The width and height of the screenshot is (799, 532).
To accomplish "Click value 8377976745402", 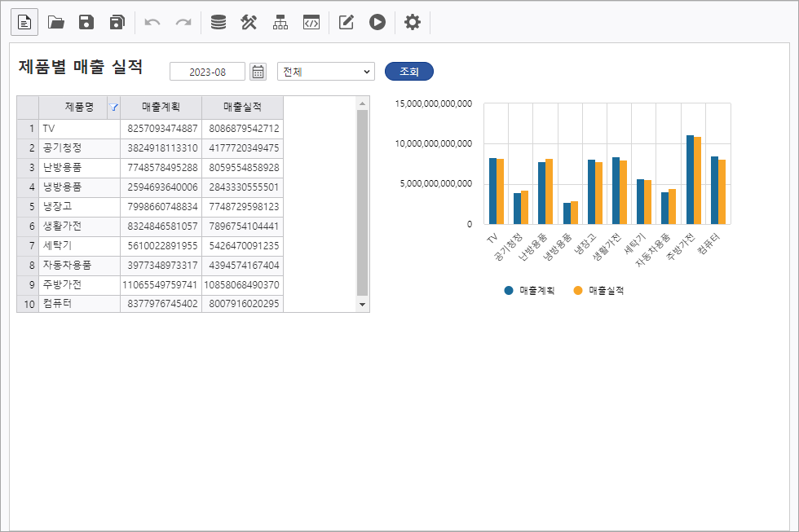I will [162, 304].
